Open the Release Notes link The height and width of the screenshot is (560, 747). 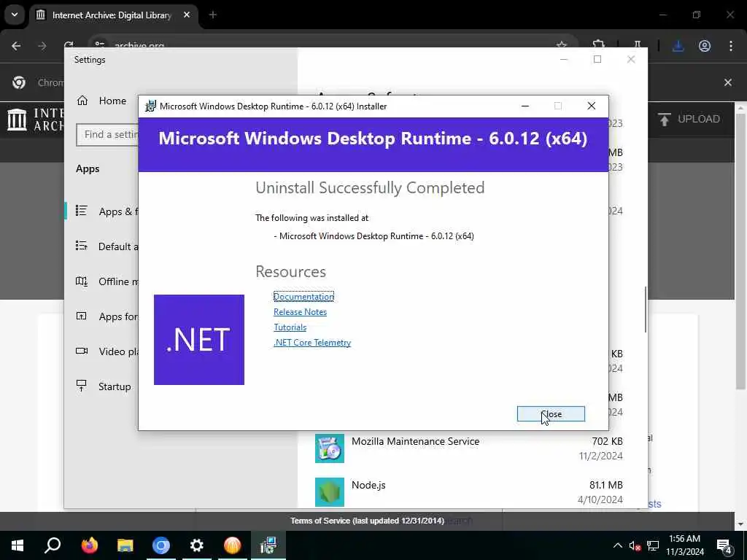[x=300, y=312]
